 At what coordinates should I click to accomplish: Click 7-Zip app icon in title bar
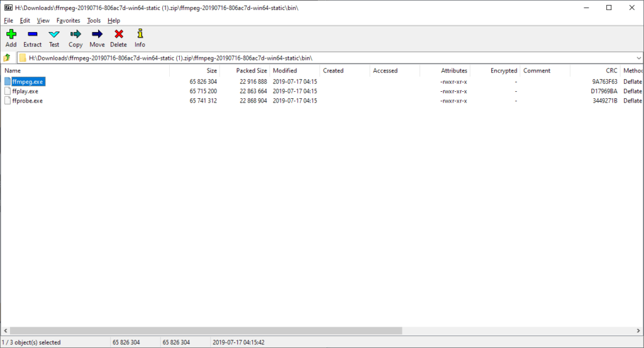(x=8, y=8)
